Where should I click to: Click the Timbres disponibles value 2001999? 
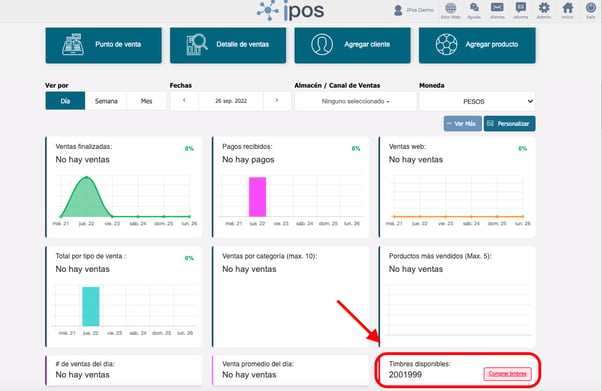click(x=405, y=374)
